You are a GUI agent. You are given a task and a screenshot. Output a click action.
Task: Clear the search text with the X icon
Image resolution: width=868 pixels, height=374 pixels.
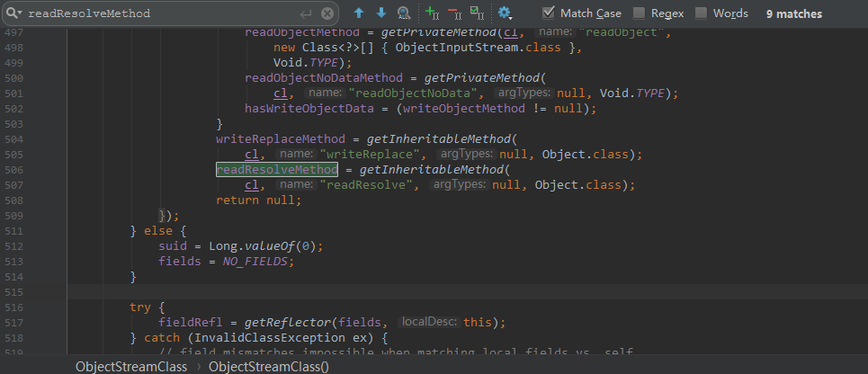pyautogui.click(x=327, y=13)
